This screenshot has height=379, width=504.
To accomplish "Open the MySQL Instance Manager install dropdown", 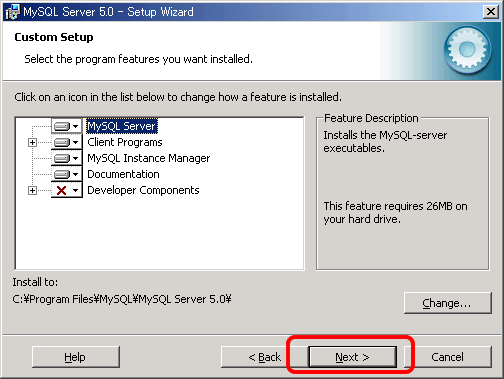I will click(x=67, y=158).
